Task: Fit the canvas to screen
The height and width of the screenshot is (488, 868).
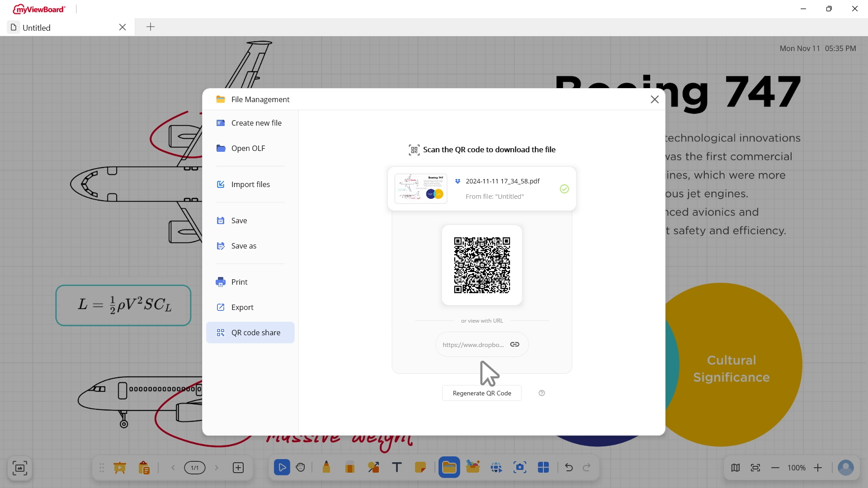Action: tap(755, 468)
